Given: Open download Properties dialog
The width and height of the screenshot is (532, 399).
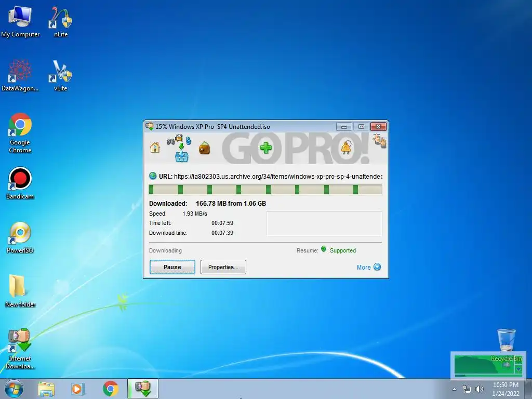Looking at the screenshot, I should [x=223, y=267].
